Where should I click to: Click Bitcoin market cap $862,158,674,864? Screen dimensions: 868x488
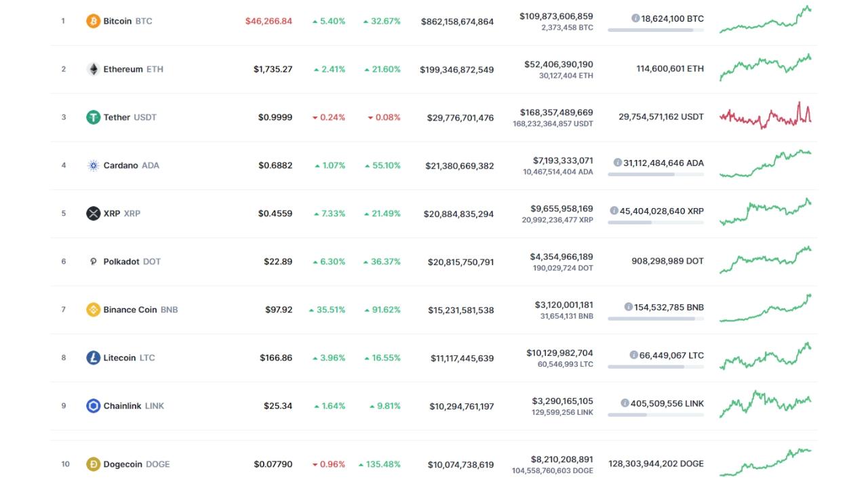click(x=458, y=22)
